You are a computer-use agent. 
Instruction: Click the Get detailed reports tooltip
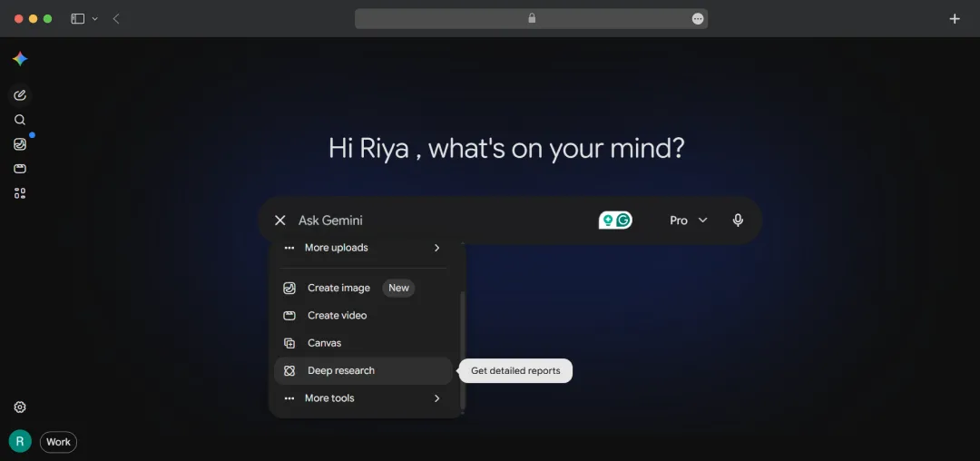point(515,370)
